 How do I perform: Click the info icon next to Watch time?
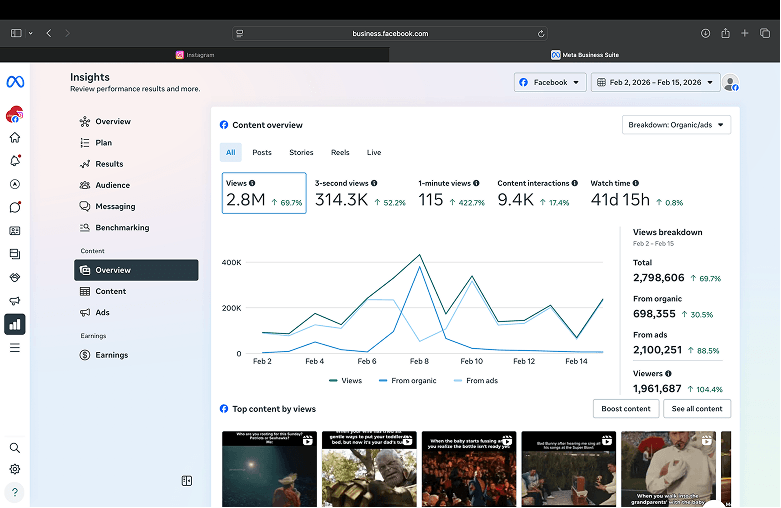tap(636, 183)
